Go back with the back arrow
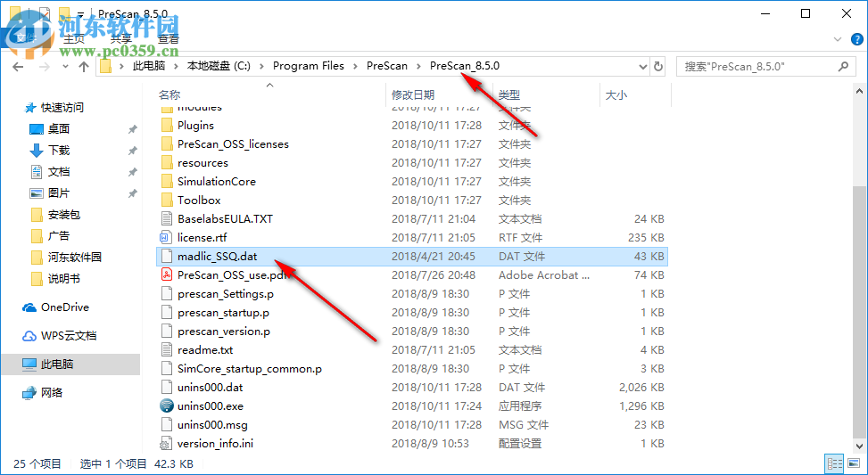868x475 pixels. pos(18,67)
